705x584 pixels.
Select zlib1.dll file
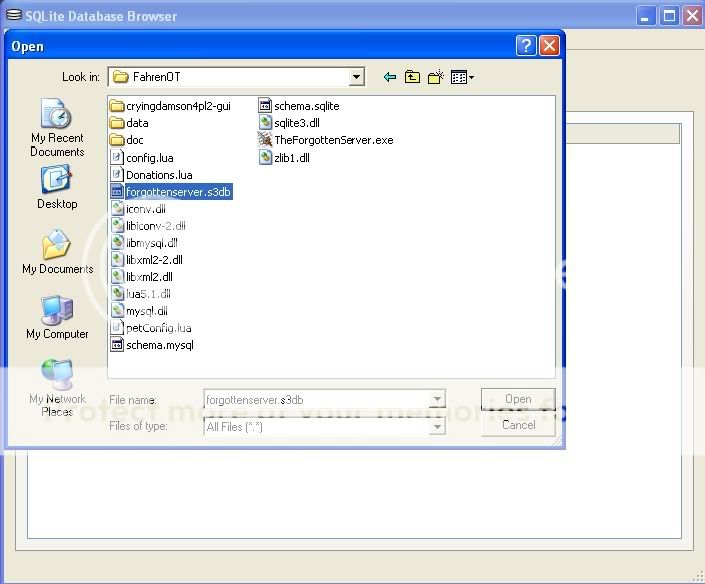pyautogui.click(x=284, y=158)
